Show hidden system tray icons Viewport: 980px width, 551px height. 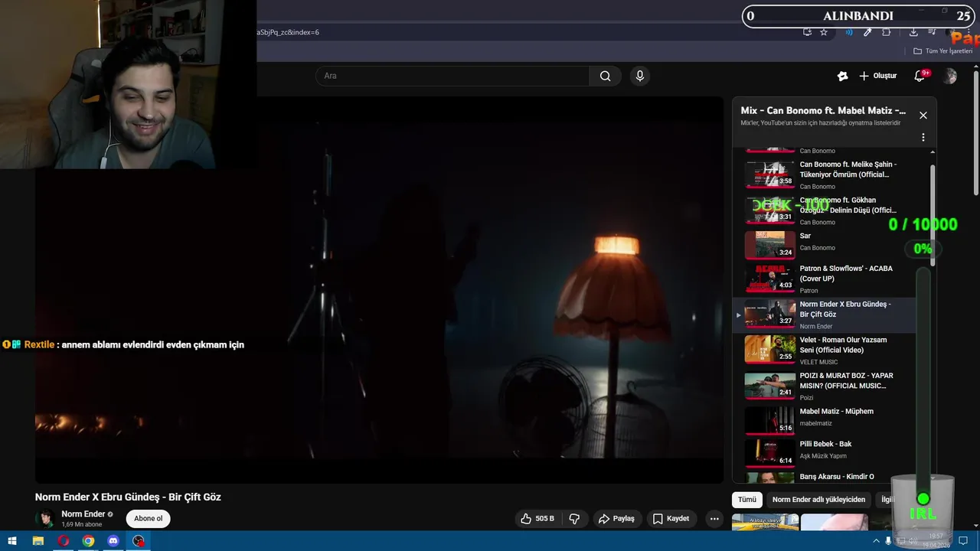876,541
